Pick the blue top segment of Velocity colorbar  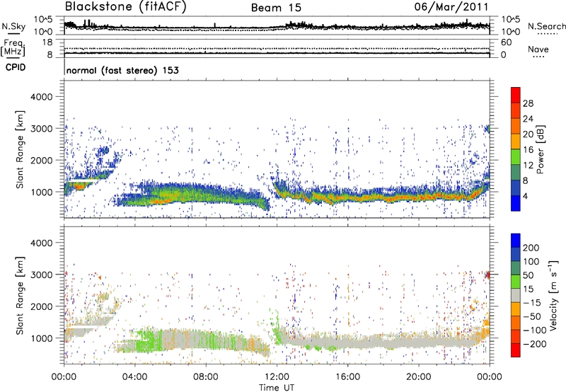[516, 241]
